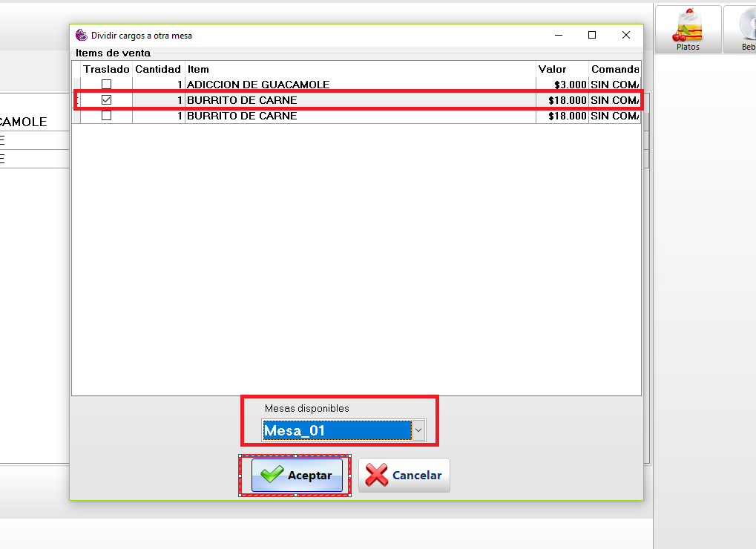Select the ADICCION DE GUACAMOLE item name
The height and width of the screenshot is (549, 756).
click(x=258, y=85)
